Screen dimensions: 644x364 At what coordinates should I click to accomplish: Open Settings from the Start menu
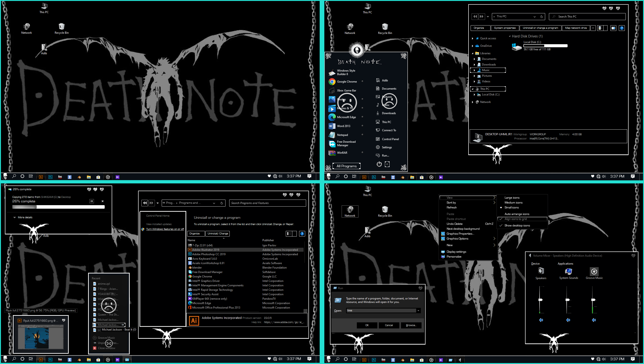387,147
